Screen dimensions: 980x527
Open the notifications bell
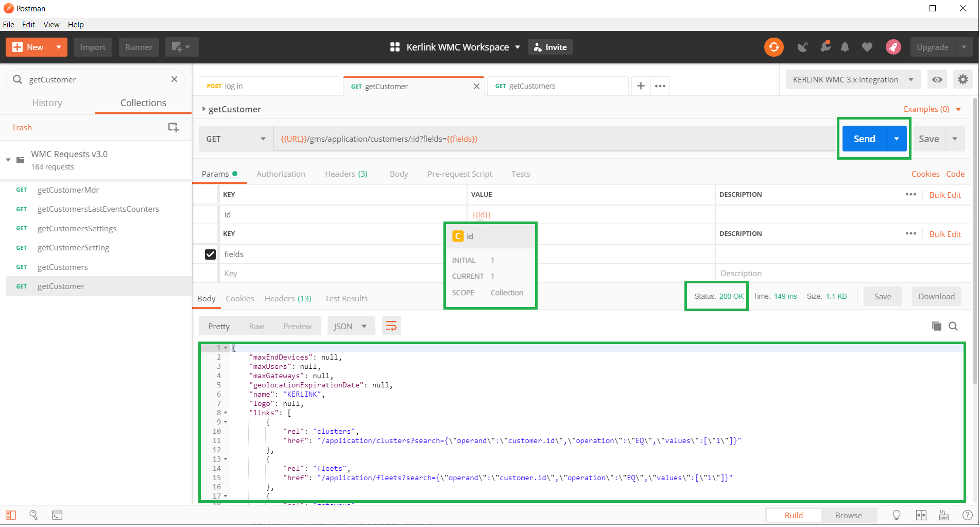pos(845,47)
